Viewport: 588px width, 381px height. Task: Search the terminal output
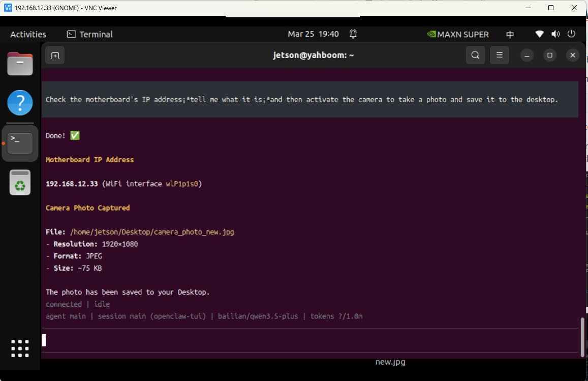475,55
